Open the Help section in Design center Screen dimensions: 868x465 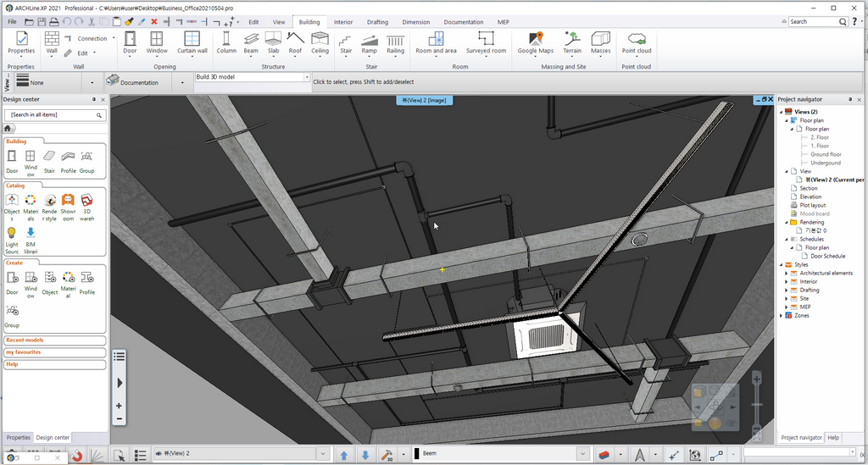[54, 364]
